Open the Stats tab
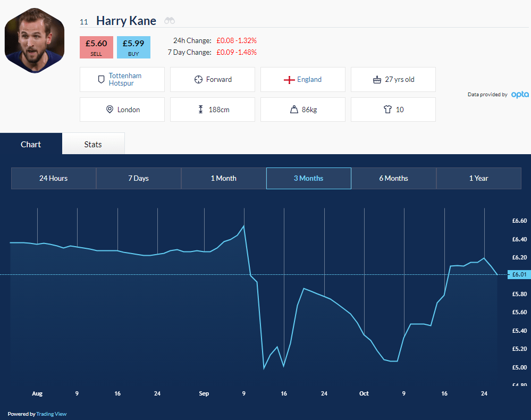Viewport: 531px width, 420px height. click(x=93, y=144)
